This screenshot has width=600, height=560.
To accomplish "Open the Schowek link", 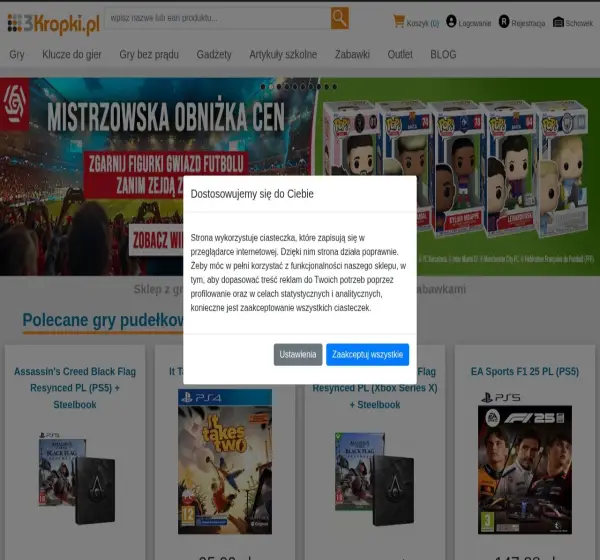I will coord(579,23).
